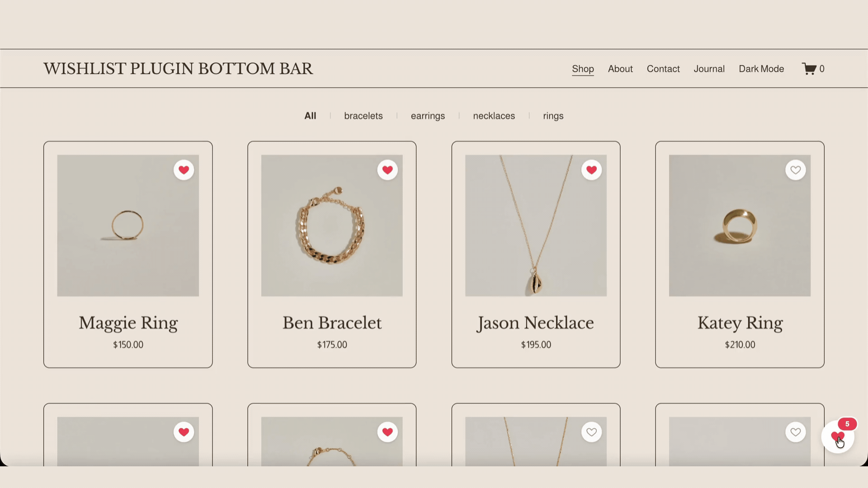This screenshot has width=868, height=488.
Task: Click the Ben Bracelet product title
Action: [332, 323]
